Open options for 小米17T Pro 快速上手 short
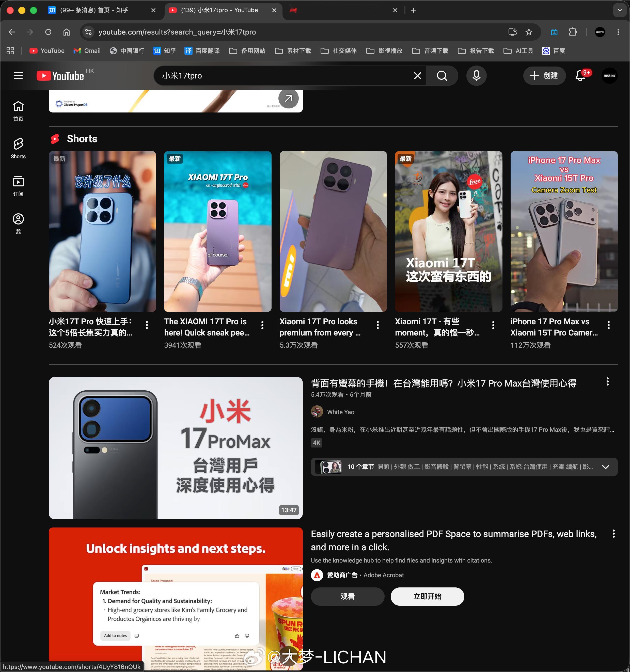This screenshot has height=672, width=630. click(x=146, y=325)
